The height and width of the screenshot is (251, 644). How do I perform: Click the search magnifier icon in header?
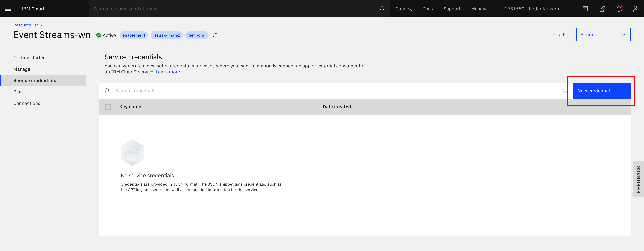click(382, 9)
